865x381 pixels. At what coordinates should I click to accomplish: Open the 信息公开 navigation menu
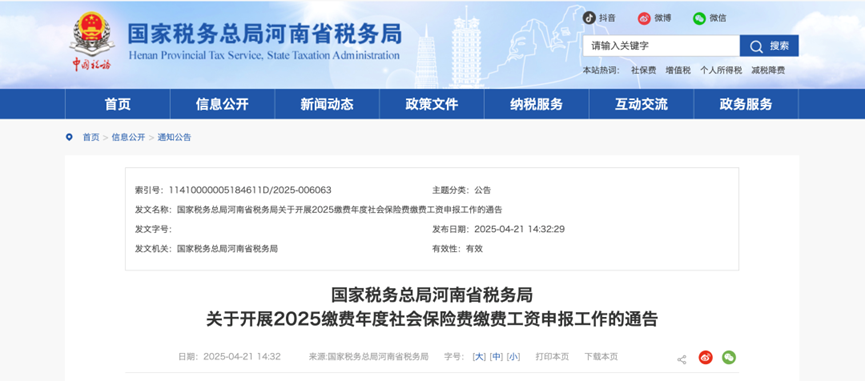[x=222, y=104]
